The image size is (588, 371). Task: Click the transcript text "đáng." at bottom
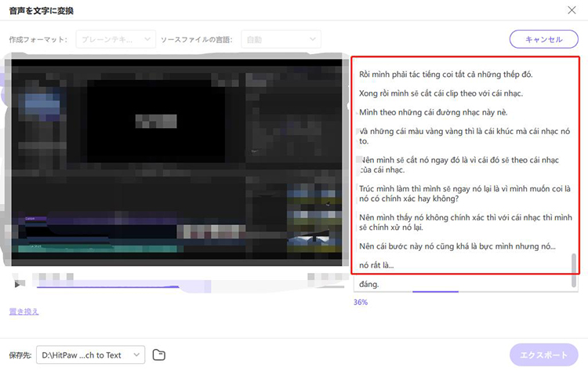click(x=368, y=284)
